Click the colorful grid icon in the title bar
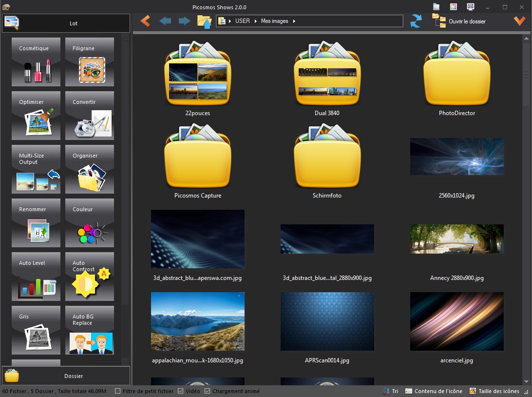 [453, 7]
